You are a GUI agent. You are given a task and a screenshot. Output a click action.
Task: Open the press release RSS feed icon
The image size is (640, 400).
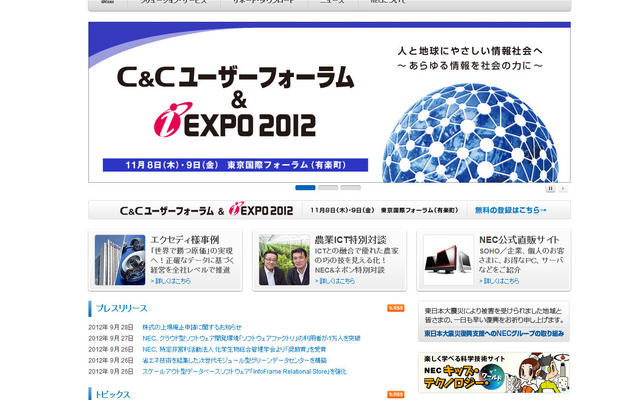396,308
